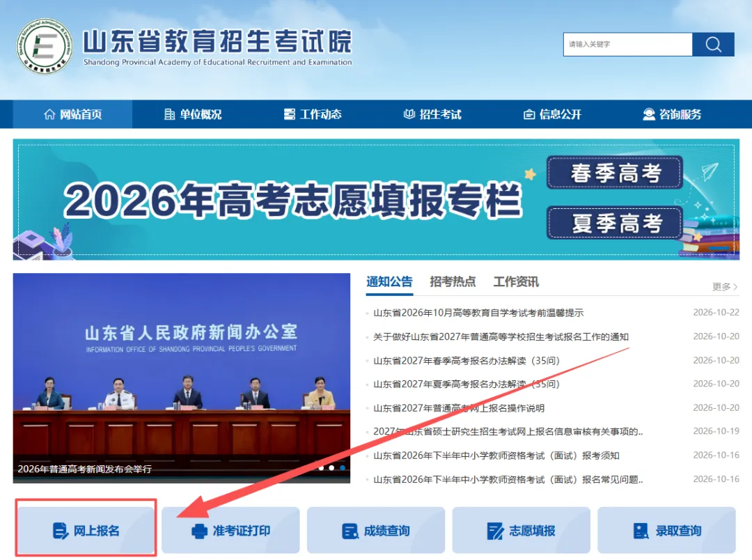Open notice 山东省2027年普通高考网上报名操作说明
This screenshot has height=560, width=752.
click(458, 408)
